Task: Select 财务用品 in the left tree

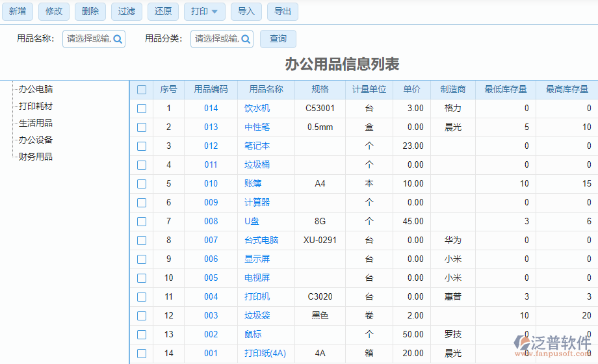Action: [36, 157]
